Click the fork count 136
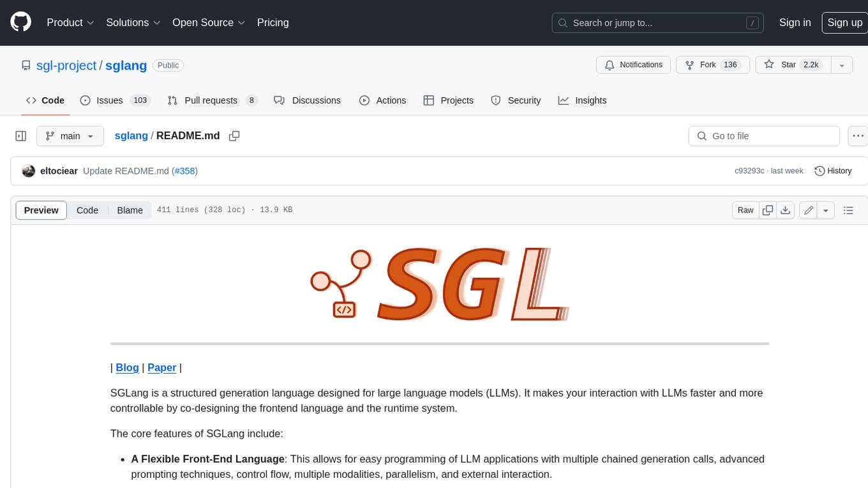The height and width of the screenshot is (488, 868). [730, 65]
